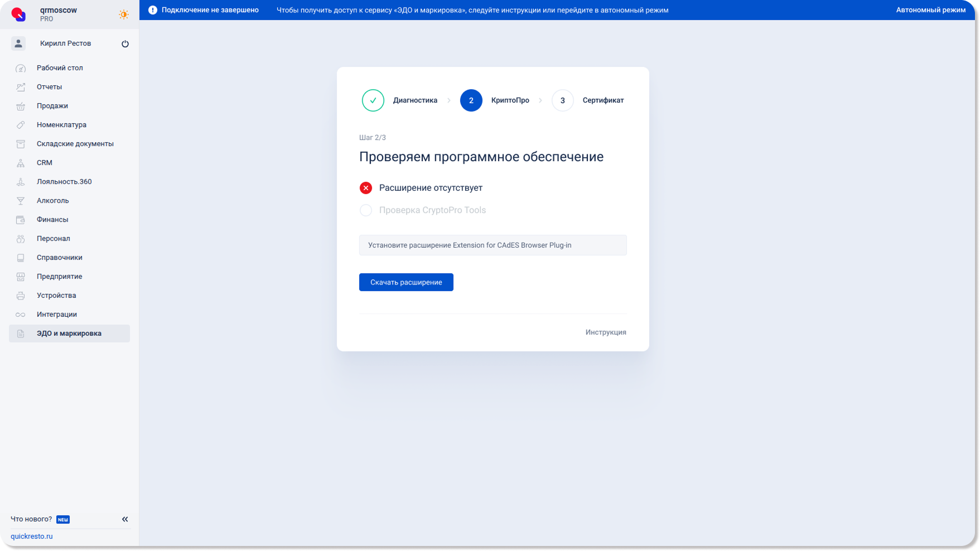Screen dimensions: 980x551
Task: Open the Складские документы section
Action: 75,144
